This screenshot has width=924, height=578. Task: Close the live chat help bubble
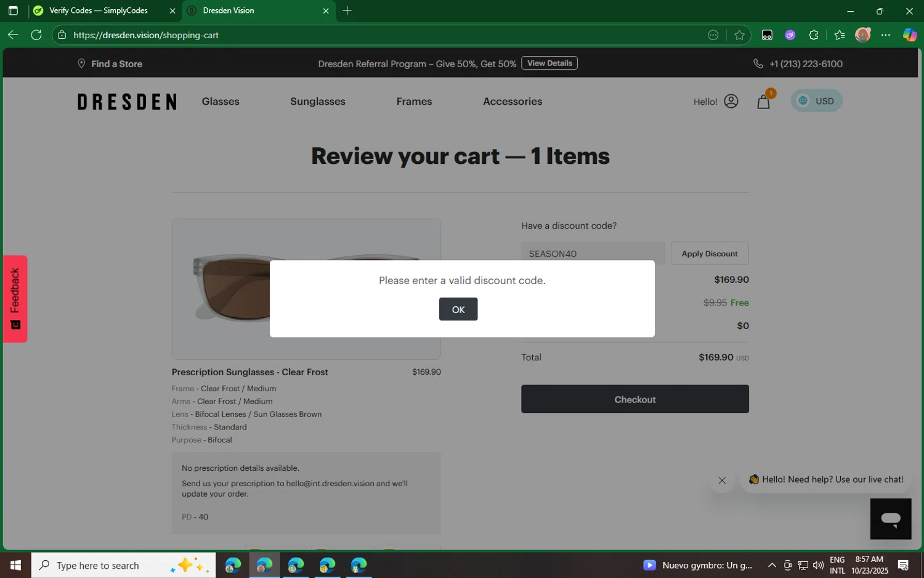[722, 480]
